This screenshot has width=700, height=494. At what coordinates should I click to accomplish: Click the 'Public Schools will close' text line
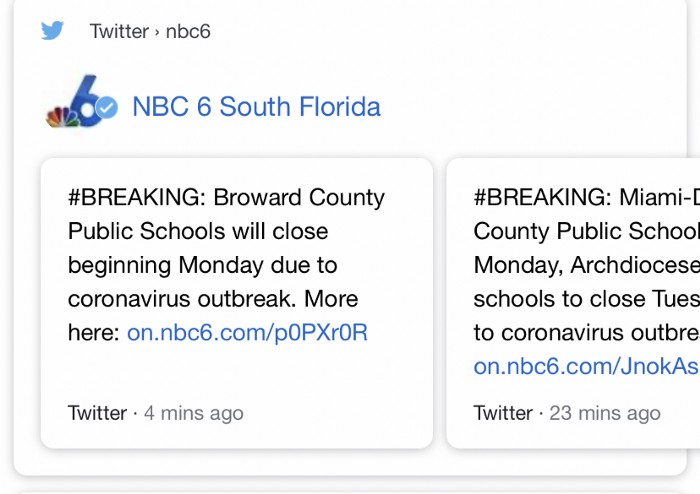pos(198,231)
